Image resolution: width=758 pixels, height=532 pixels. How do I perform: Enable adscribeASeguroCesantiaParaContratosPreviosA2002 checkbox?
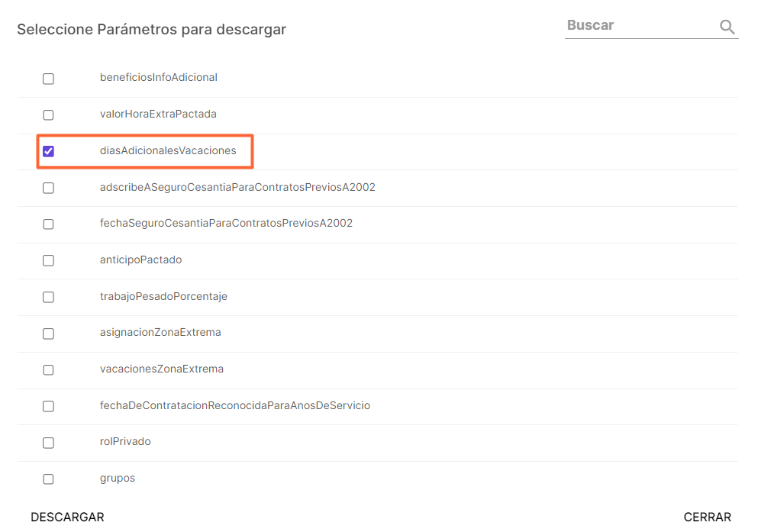coord(49,188)
